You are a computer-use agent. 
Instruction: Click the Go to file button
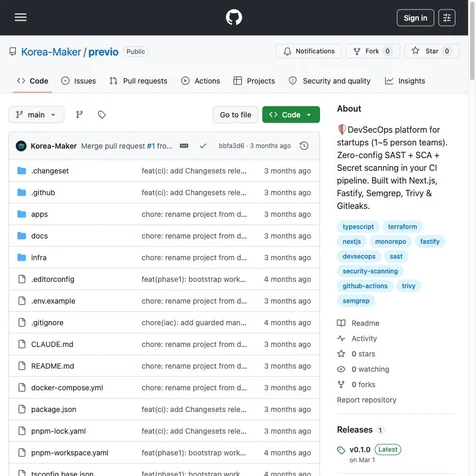click(x=235, y=115)
